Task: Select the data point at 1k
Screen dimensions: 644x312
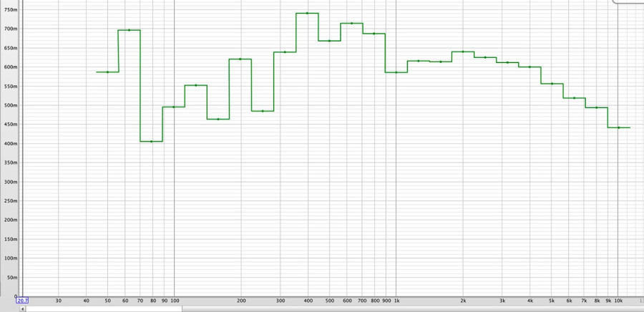Action: click(x=396, y=72)
